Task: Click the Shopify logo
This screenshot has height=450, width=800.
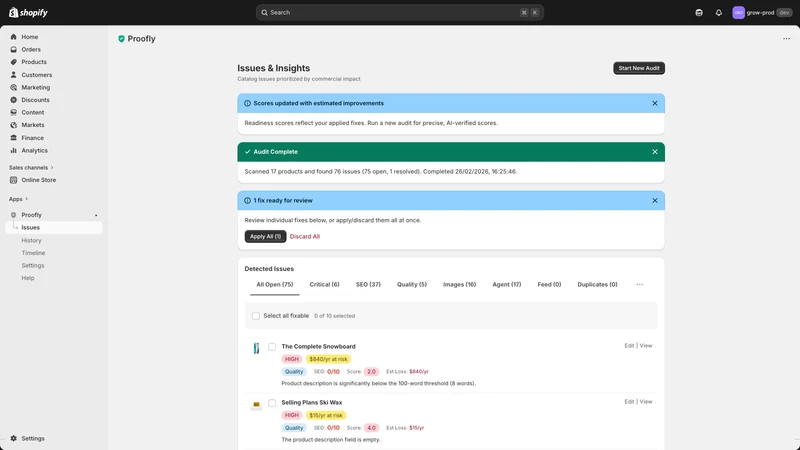Action: click(x=28, y=12)
